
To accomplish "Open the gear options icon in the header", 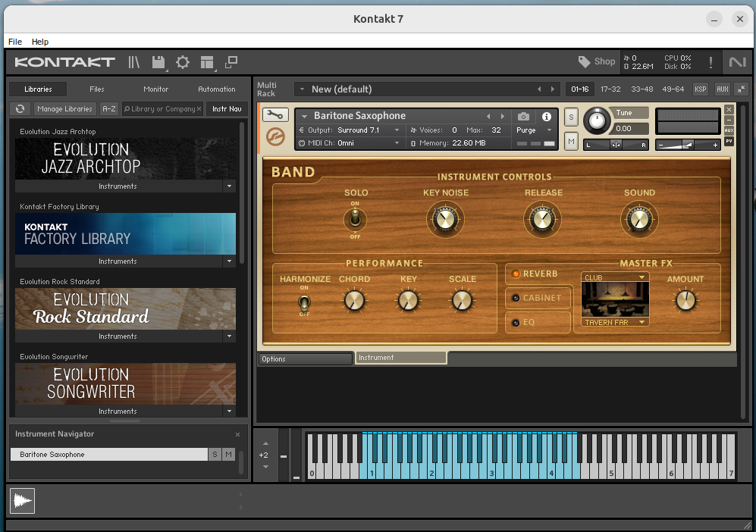I will tap(183, 62).
